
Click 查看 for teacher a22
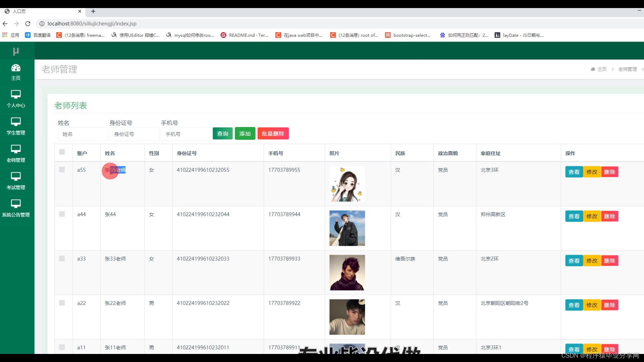(574, 305)
